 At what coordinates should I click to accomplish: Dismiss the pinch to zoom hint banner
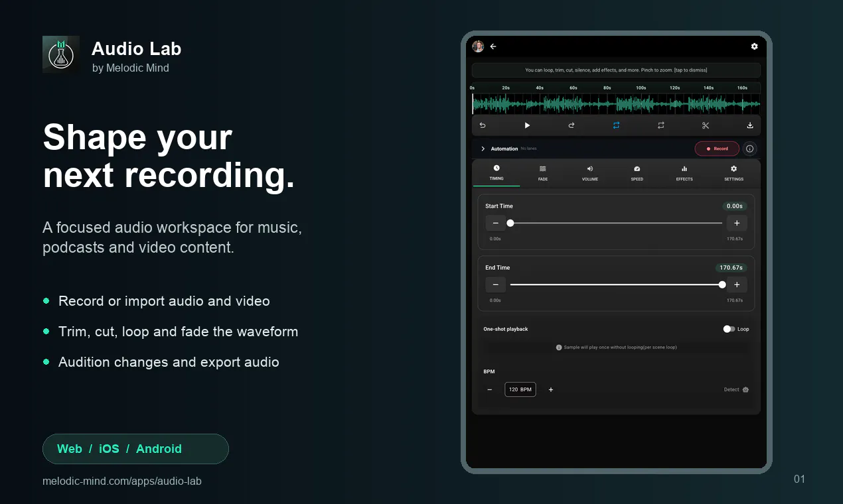pyautogui.click(x=616, y=70)
